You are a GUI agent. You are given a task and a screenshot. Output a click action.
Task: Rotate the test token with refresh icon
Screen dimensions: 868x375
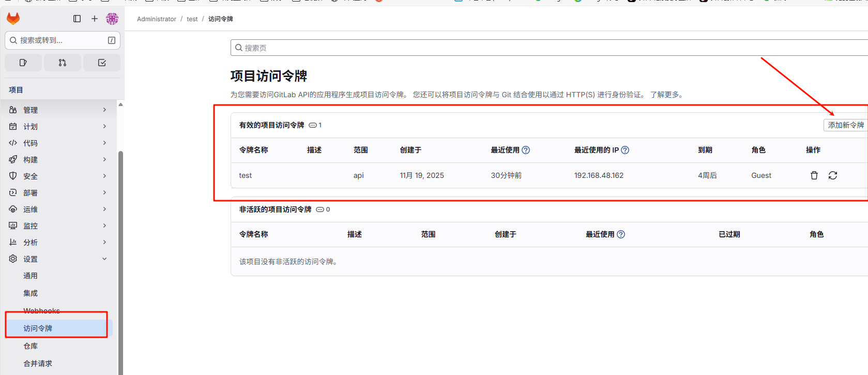click(833, 175)
